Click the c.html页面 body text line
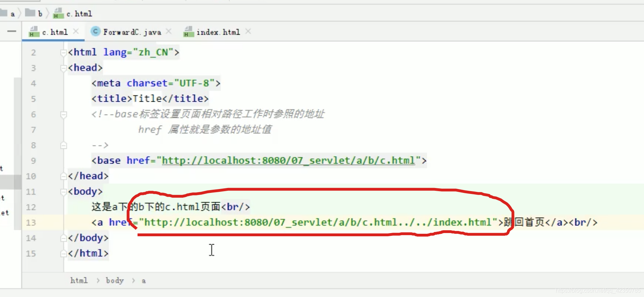 pyautogui.click(x=170, y=207)
